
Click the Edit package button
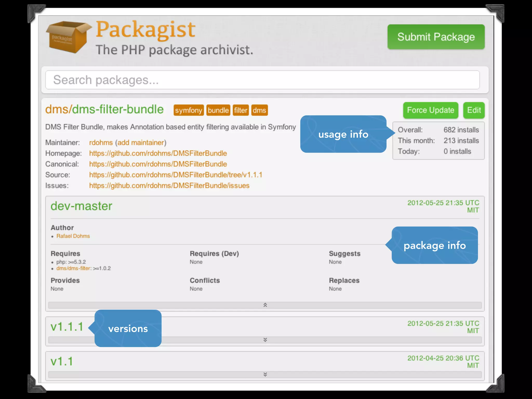pos(474,110)
